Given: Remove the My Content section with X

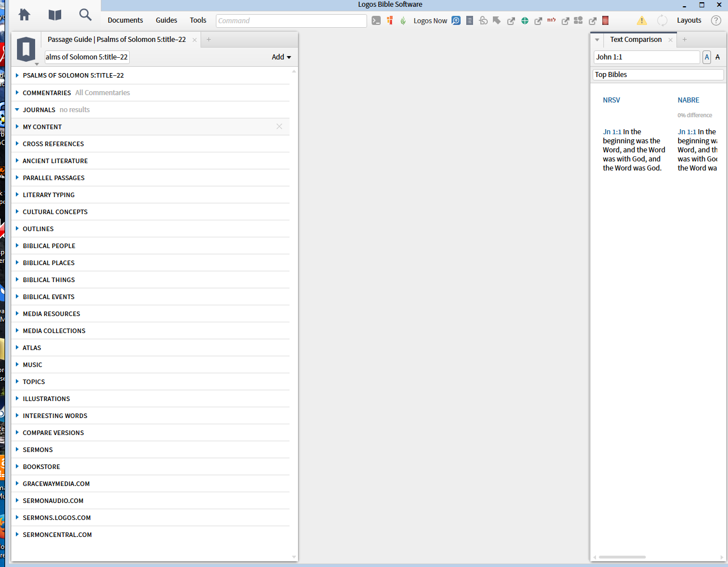Looking at the screenshot, I should (279, 126).
